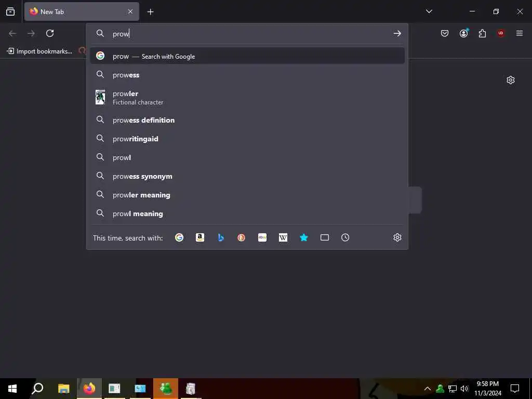Open Windows taskbar search
This screenshot has width=532, height=399.
click(37, 389)
